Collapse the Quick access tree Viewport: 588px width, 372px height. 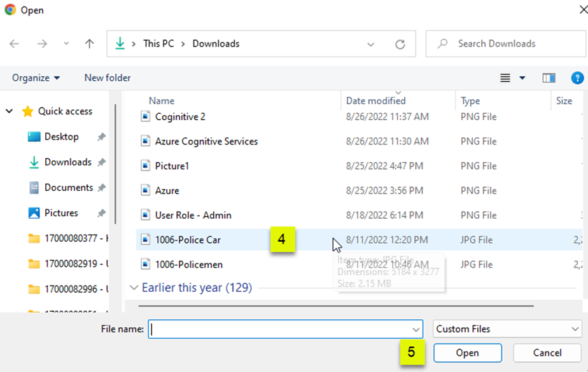[10, 111]
